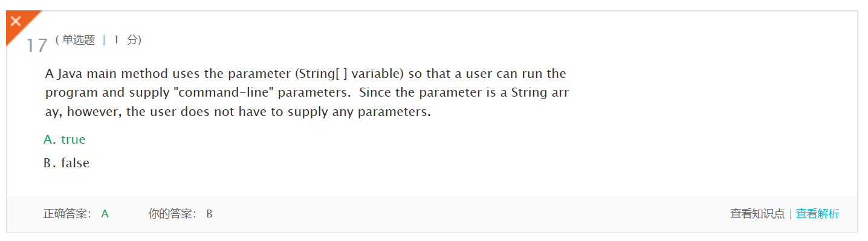This screenshot has height=241, width=868.
Task: Open the 查看解析 explanation link
Action: point(817,214)
